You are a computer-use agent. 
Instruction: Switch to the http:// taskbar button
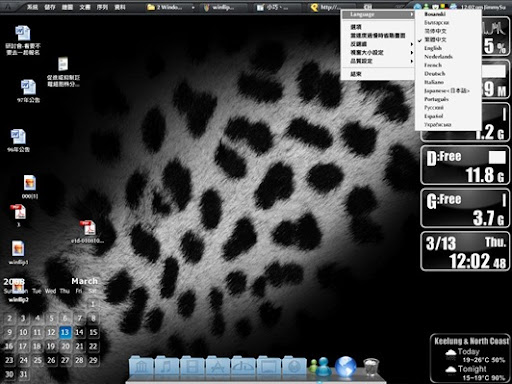(332, 7)
